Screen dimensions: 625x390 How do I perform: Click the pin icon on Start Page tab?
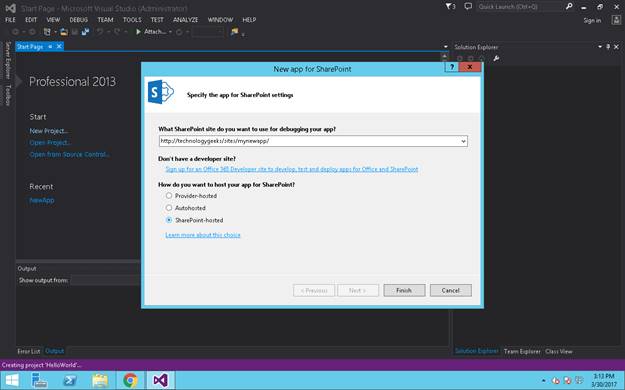(x=50, y=47)
